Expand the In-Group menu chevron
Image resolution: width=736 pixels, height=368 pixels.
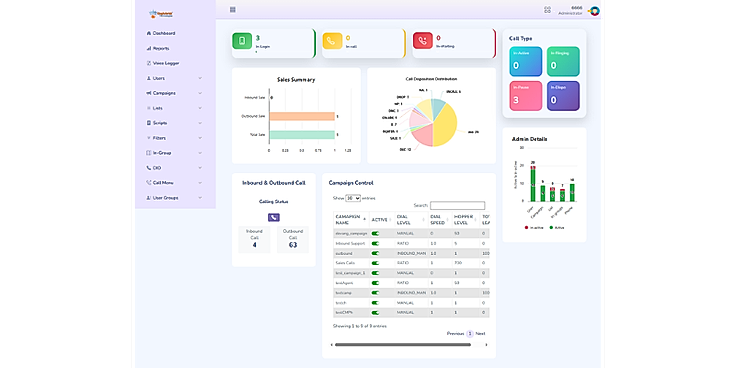tap(200, 153)
